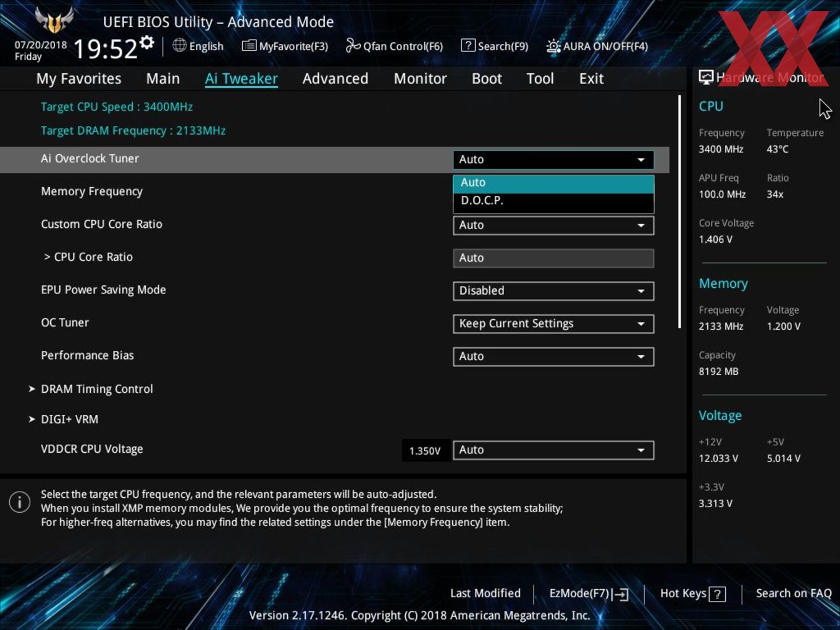Click the Search(F9) label
Image resolution: width=840 pixels, height=630 pixels.
tap(503, 46)
